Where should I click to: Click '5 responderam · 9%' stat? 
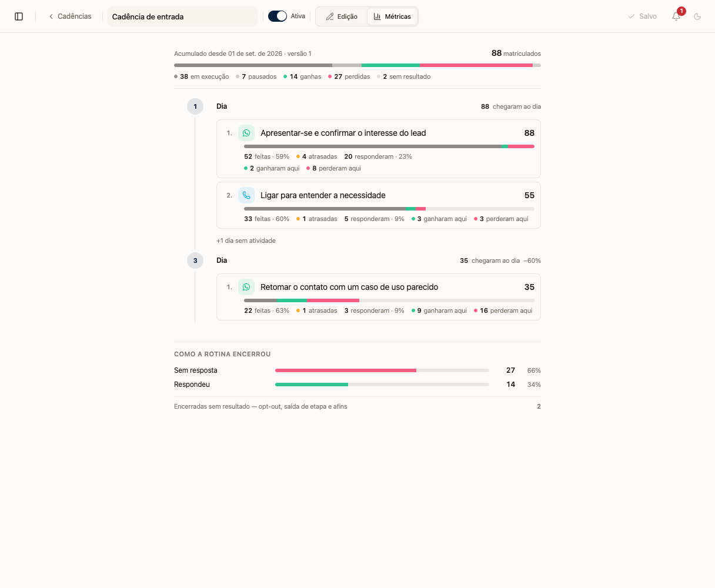(x=375, y=219)
